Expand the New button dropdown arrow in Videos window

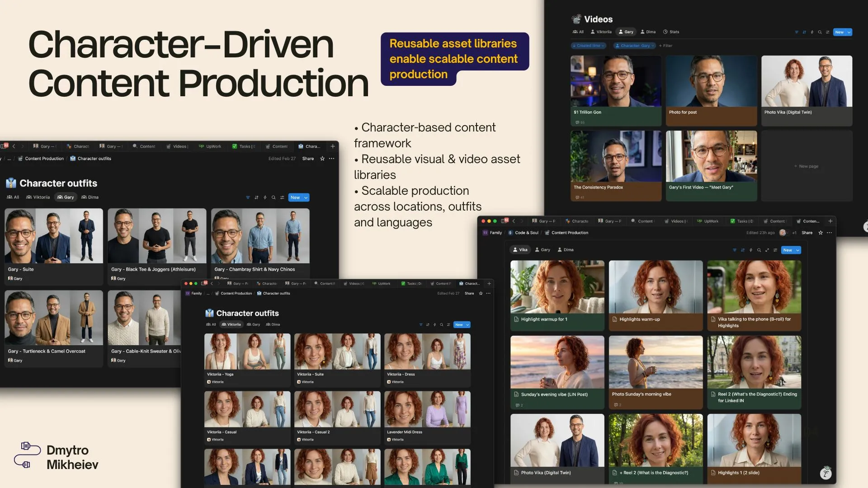tap(849, 32)
